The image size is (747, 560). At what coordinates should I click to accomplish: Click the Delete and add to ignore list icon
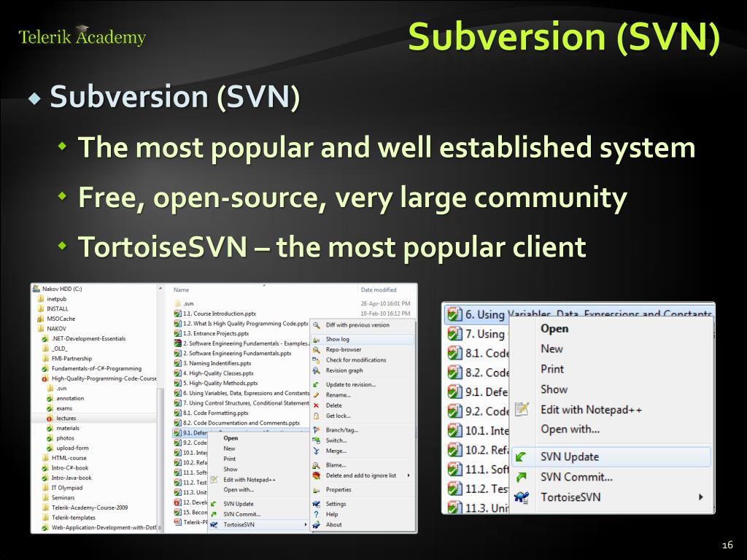(316, 475)
